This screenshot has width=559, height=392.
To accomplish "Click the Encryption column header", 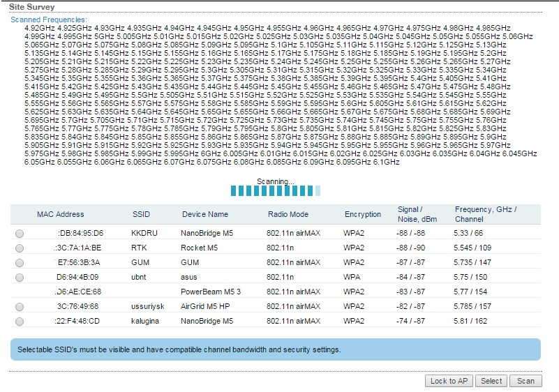I will coord(362,214).
